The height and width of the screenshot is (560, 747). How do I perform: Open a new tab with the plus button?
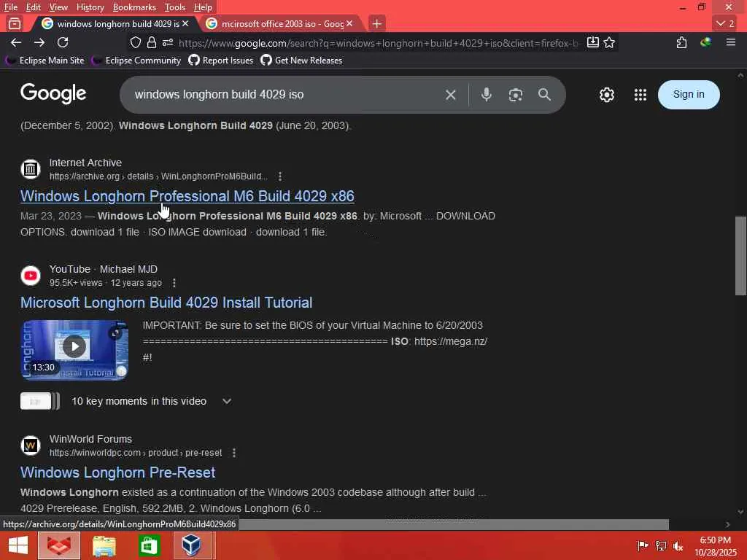[x=377, y=23]
